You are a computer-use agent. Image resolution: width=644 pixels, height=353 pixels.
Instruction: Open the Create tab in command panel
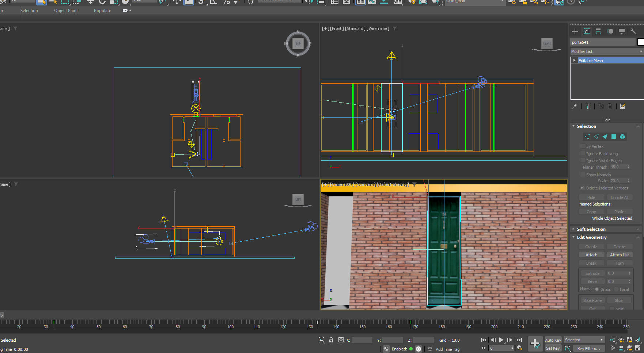pyautogui.click(x=575, y=31)
